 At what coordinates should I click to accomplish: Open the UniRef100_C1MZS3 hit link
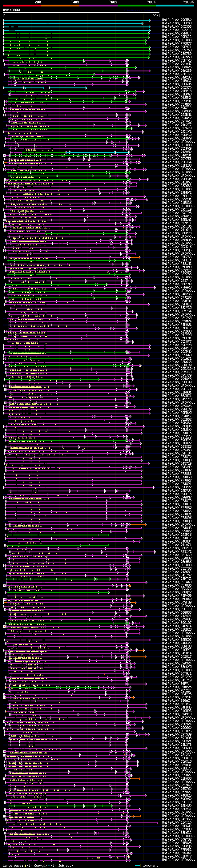click(x=177, y=257)
